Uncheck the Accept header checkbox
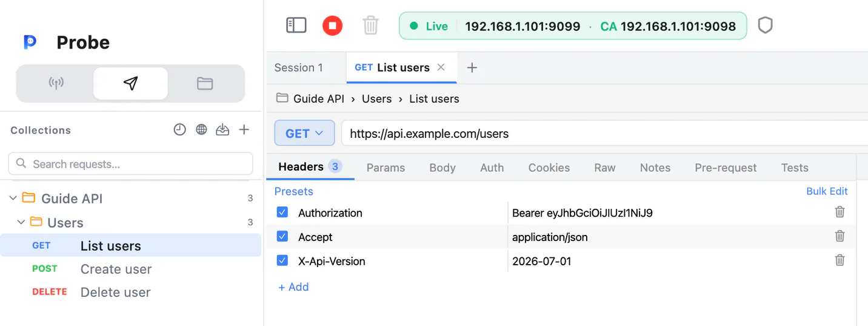 [x=282, y=236]
